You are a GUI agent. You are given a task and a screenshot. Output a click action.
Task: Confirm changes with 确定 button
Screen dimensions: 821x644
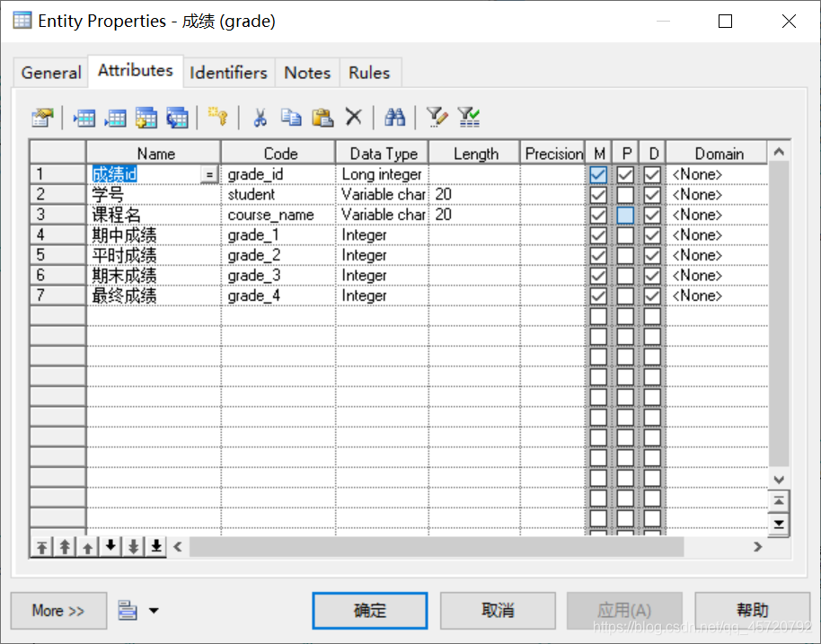coord(369,610)
